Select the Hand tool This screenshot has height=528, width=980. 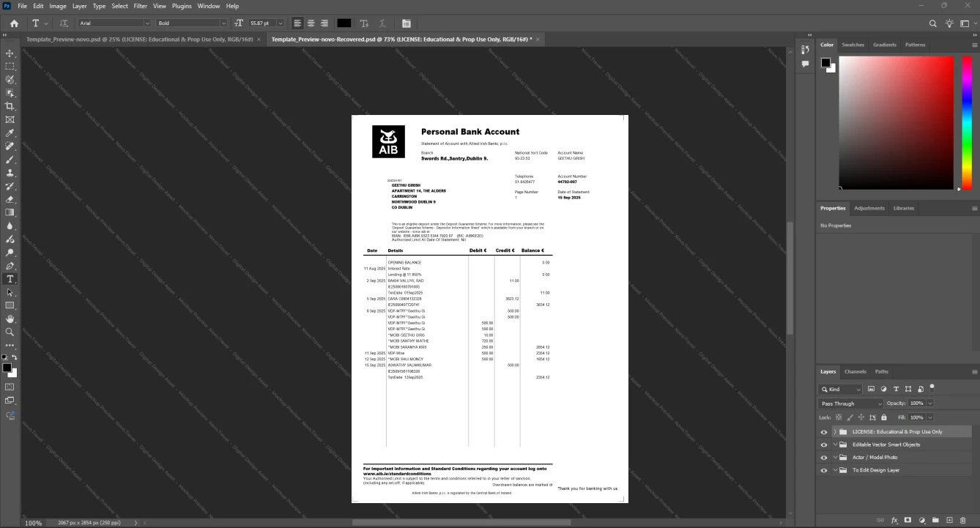(x=10, y=319)
